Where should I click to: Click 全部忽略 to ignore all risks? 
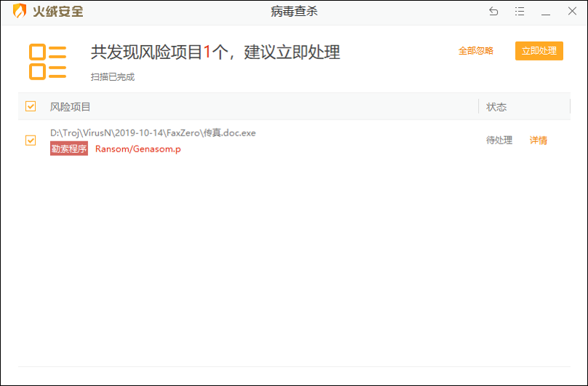click(x=475, y=51)
